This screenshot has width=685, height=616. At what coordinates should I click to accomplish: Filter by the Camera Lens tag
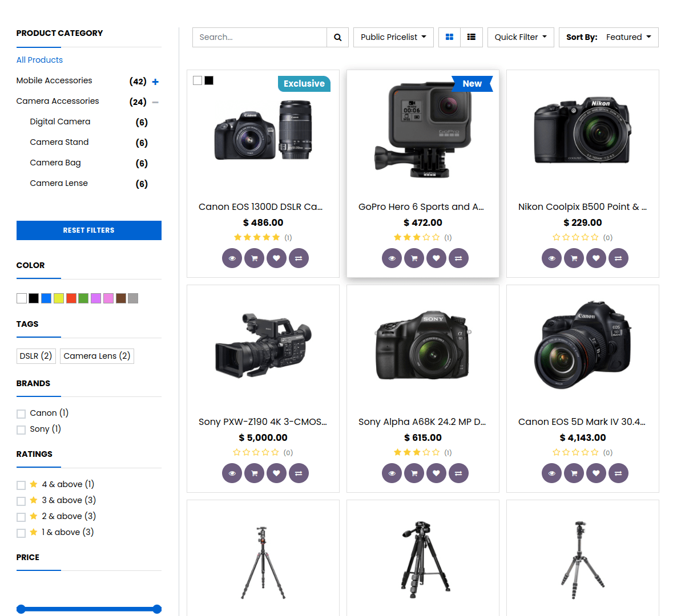(x=97, y=356)
